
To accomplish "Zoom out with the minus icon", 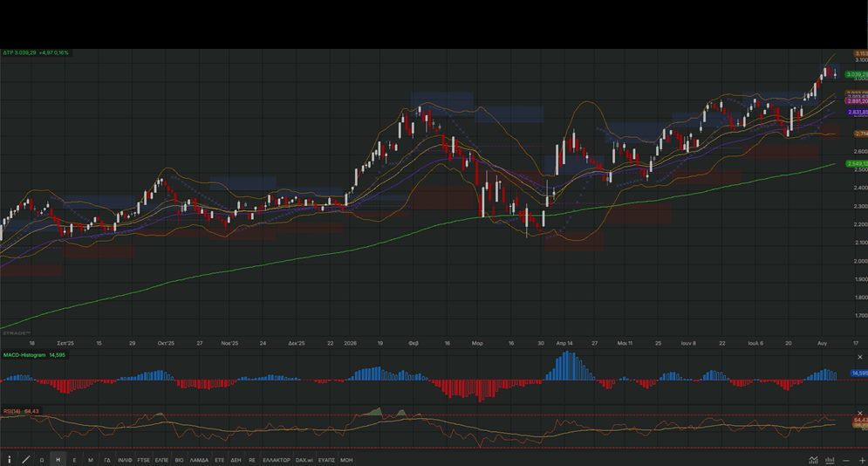I will 846,461.
